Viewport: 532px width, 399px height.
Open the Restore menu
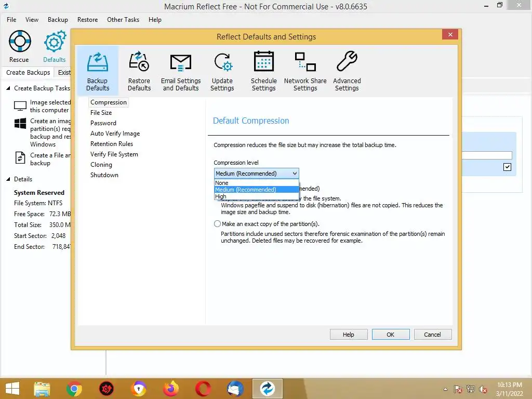pyautogui.click(x=87, y=20)
